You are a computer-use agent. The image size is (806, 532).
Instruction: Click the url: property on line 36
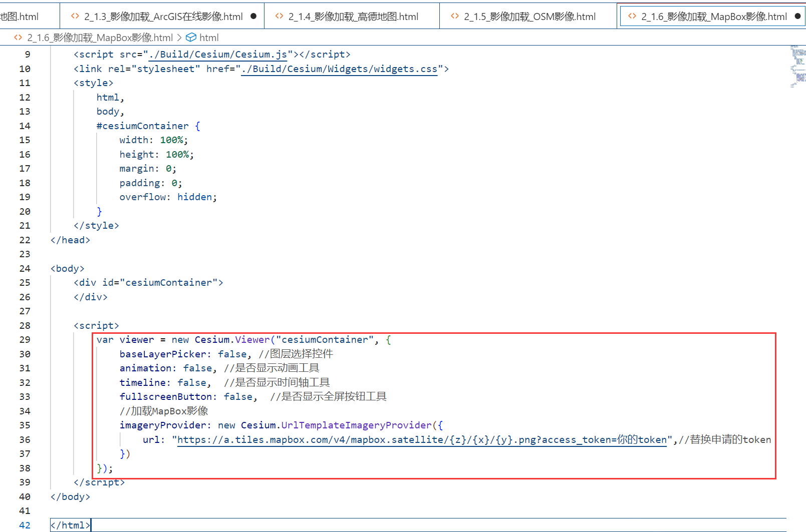pos(154,440)
